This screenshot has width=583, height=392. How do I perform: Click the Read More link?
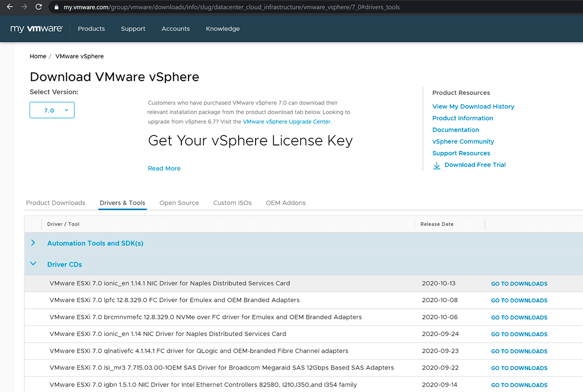tap(164, 168)
